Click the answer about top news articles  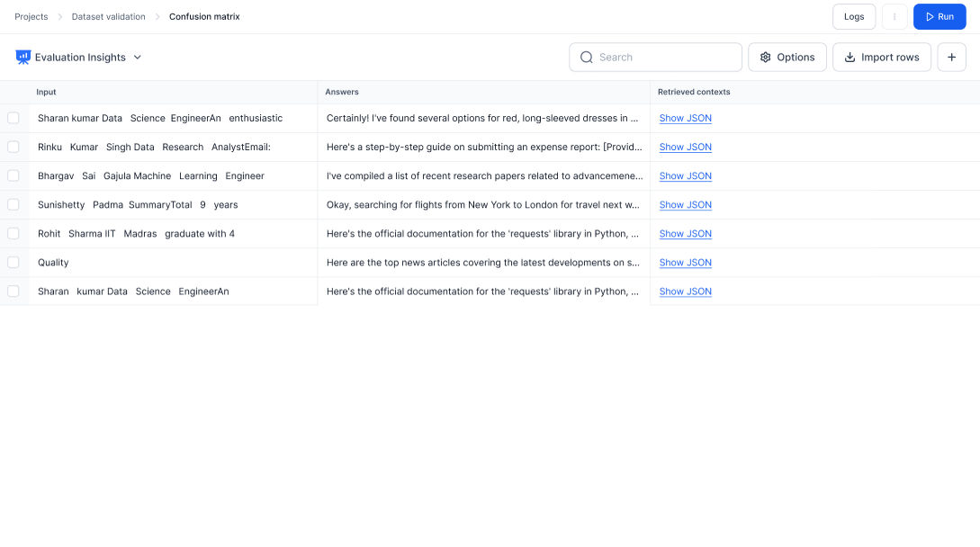pos(483,263)
